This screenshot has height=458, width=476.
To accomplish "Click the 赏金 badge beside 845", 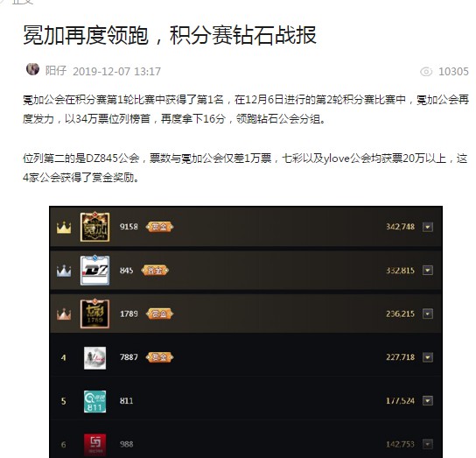I will click(x=155, y=271).
